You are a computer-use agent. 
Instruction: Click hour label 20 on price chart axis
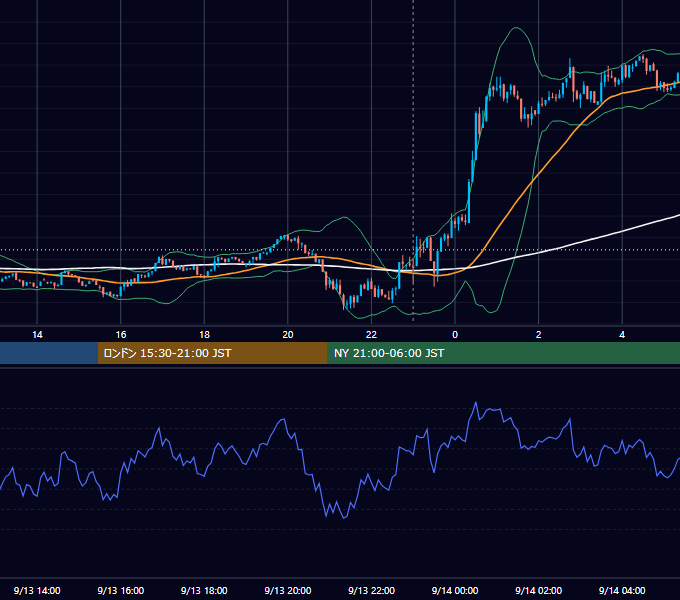point(288,335)
